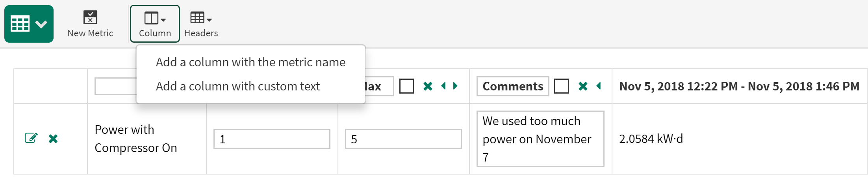Click the input field containing value 5
868x184 pixels.
click(403, 139)
